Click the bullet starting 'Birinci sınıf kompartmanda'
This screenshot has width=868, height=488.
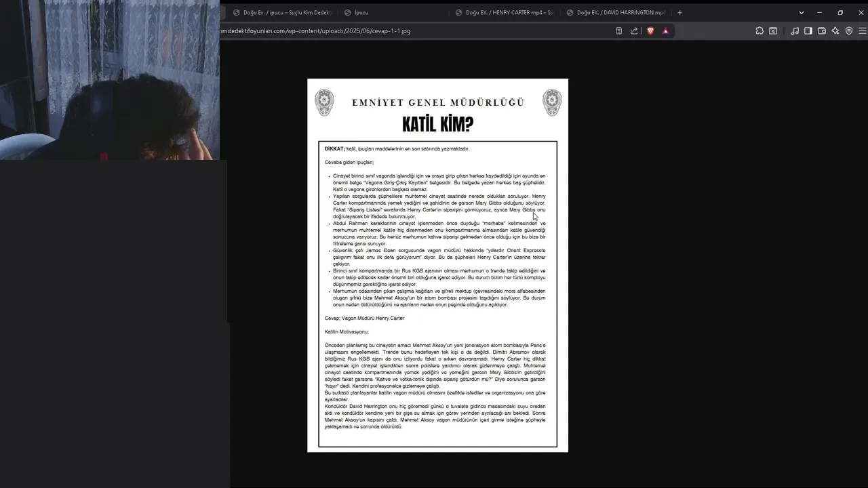coord(439,277)
